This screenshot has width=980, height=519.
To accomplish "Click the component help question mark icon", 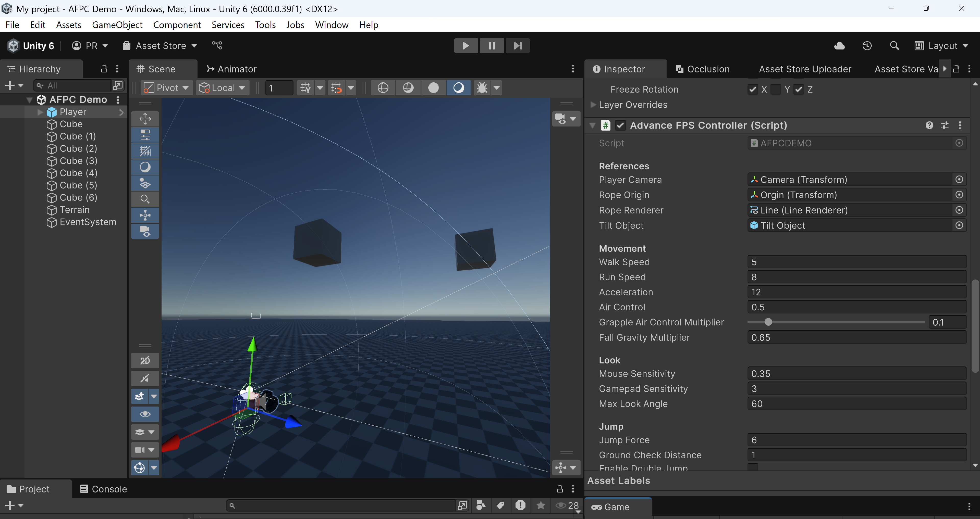I will point(929,125).
